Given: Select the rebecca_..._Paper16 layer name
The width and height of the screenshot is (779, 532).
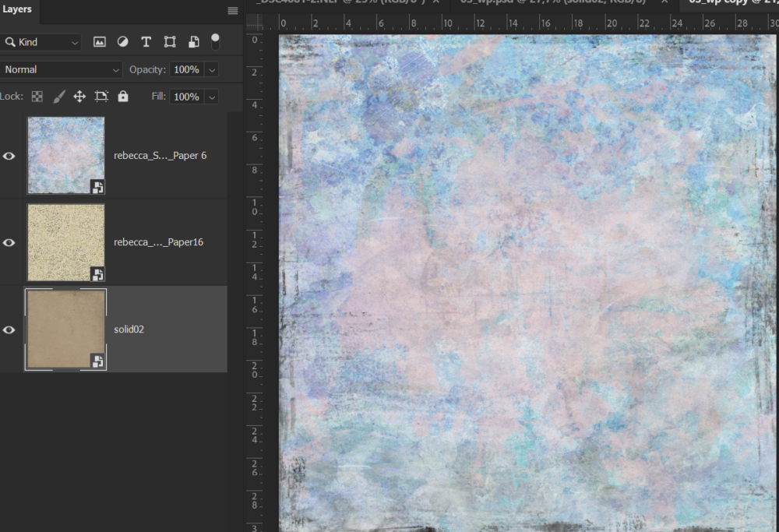Looking at the screenshot, I should [x=158, y=242].
